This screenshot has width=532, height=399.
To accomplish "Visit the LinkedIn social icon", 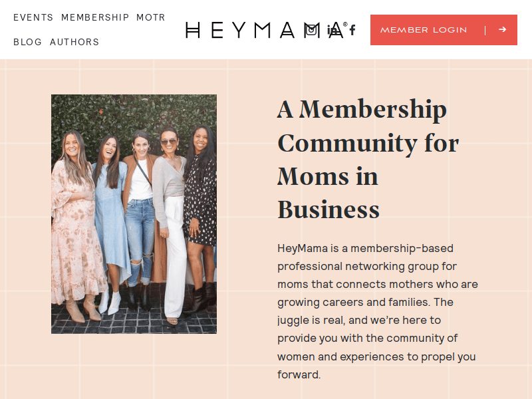I will click(x=333, y=30).
